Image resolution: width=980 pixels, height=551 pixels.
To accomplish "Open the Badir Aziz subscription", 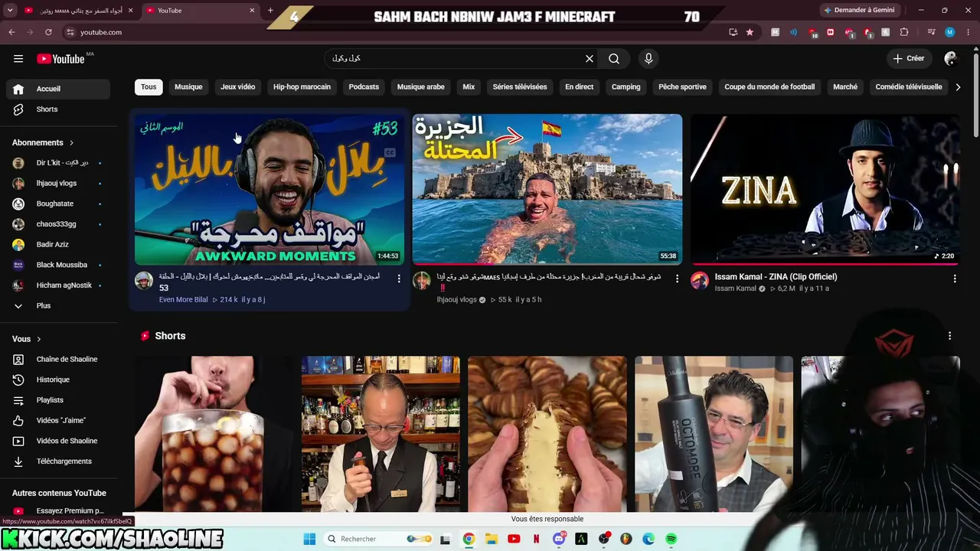I will tap(58, 245).
